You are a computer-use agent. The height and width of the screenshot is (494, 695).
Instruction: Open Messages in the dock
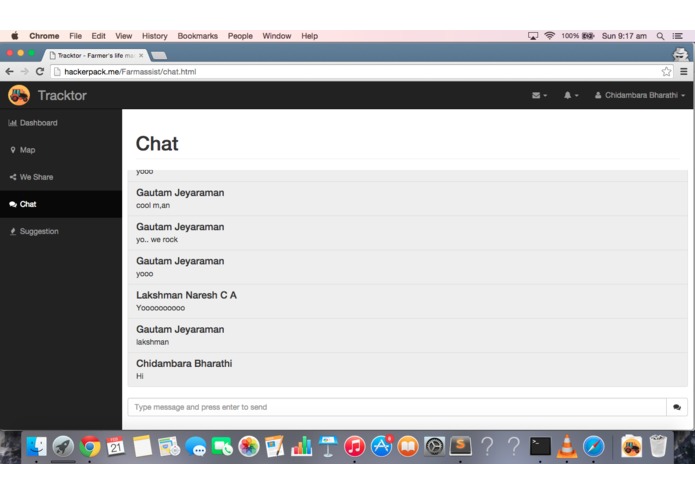click(x=195, y=446)
